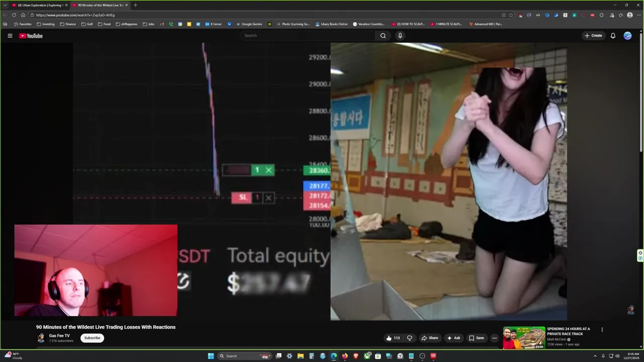The width and height of the screenshot is (644, 362).
Task: Open options for the Private Race Track suggestion
Action: [602, 330]
